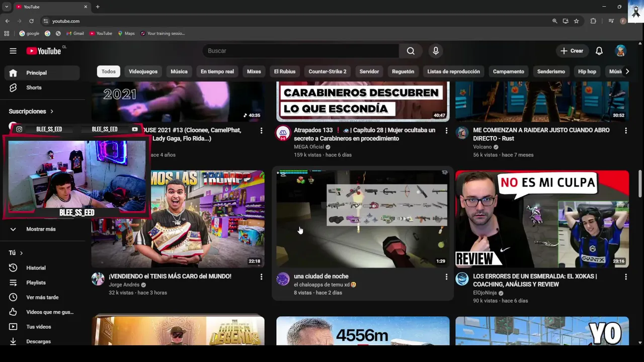The height and width of the screenshot is (362, 644).
Task: Open Videos que me gustan
Action: coord(42,312)
